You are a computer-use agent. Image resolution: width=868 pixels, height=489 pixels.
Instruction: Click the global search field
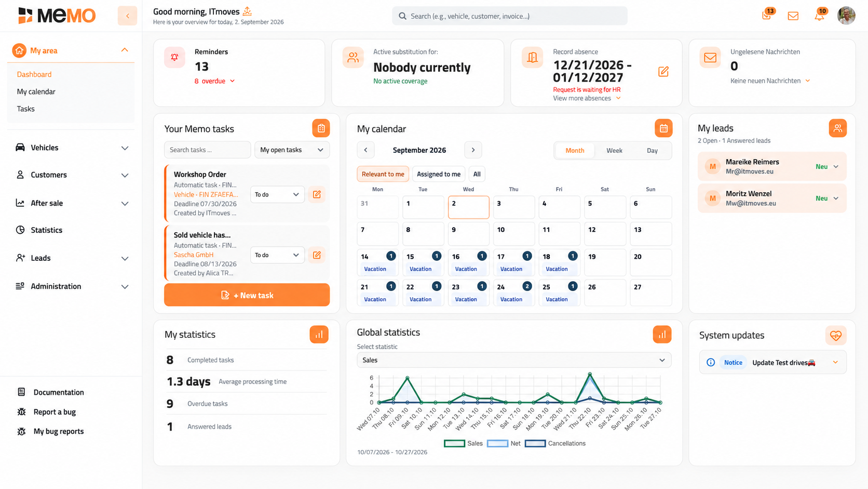509,16
